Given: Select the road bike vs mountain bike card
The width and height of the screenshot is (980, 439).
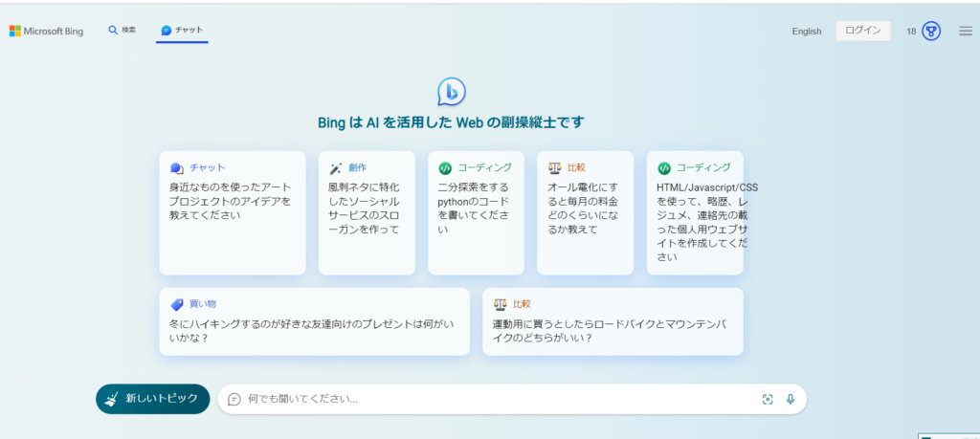Looking at the screenshot, I should pyautogui.click(x=613, y=321).
